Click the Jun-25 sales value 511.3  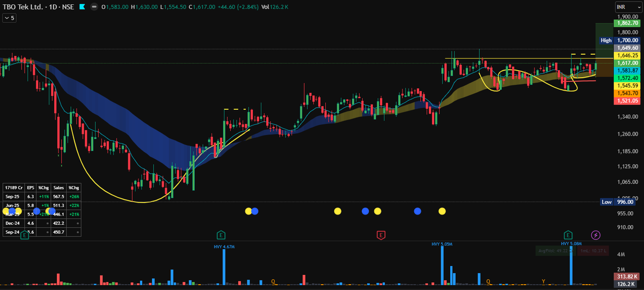point(59,204)
